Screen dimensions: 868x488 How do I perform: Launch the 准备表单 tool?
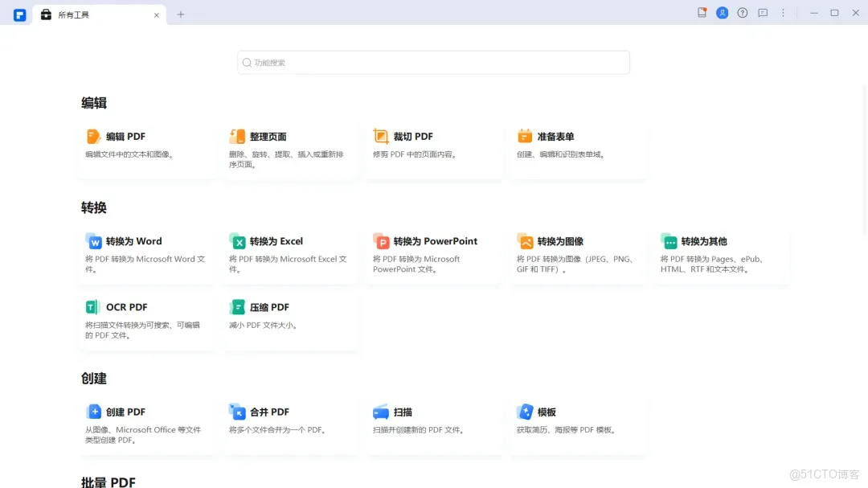pos(555,136)
